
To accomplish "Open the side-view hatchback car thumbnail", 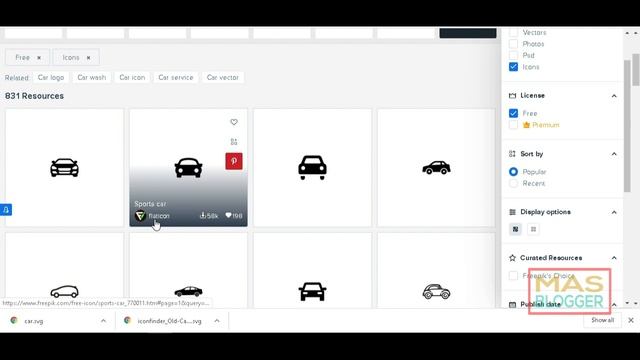I will click(x=436, y=167).
